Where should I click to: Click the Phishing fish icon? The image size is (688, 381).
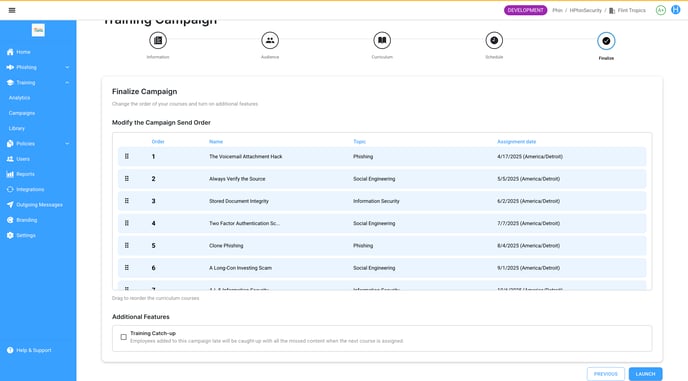point(10,67)
